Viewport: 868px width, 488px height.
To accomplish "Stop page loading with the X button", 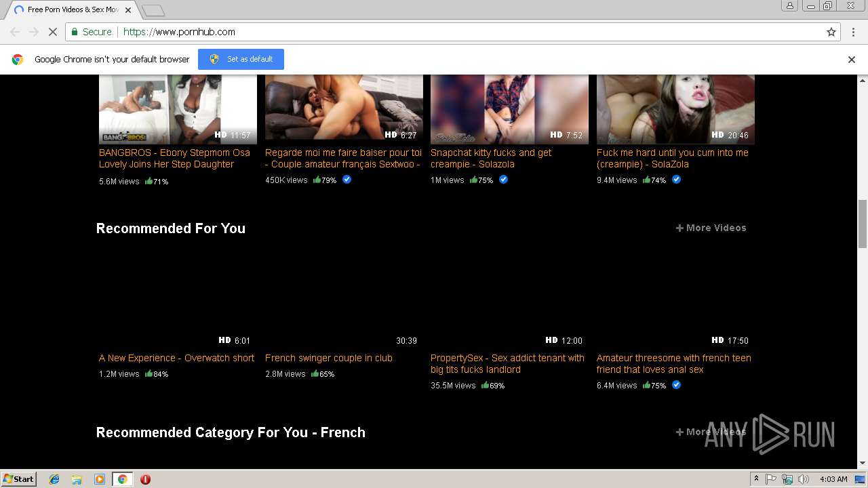I will point(52,32).
